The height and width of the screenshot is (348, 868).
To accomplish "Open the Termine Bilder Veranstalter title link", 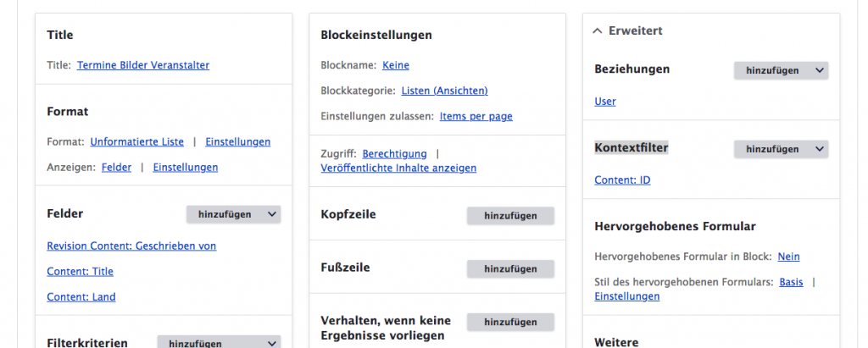I will (x=143, y=64).
